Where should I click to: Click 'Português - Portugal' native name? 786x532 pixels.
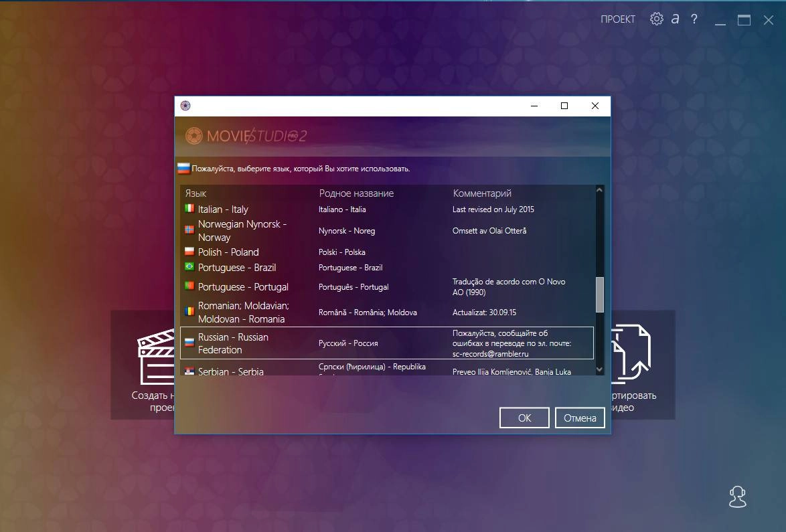click(x=353, y=287)
